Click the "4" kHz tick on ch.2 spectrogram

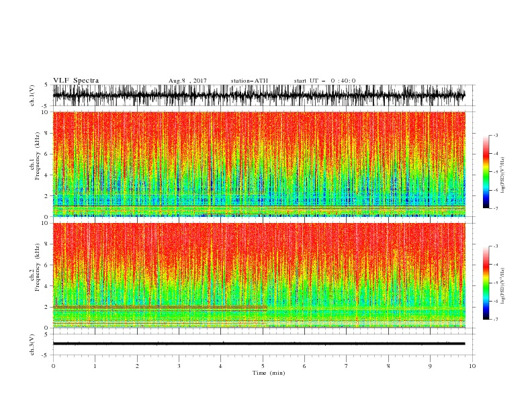tap(47, 286)
